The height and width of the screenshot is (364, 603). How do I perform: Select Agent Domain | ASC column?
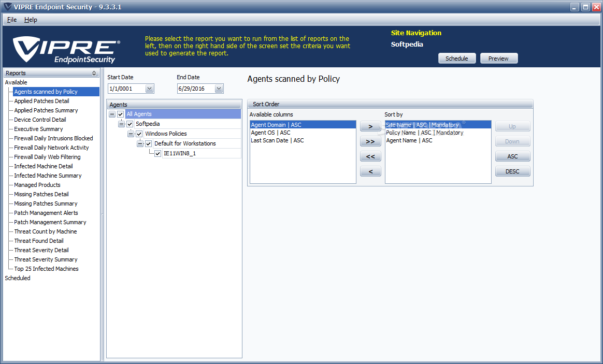pos(303,125)
